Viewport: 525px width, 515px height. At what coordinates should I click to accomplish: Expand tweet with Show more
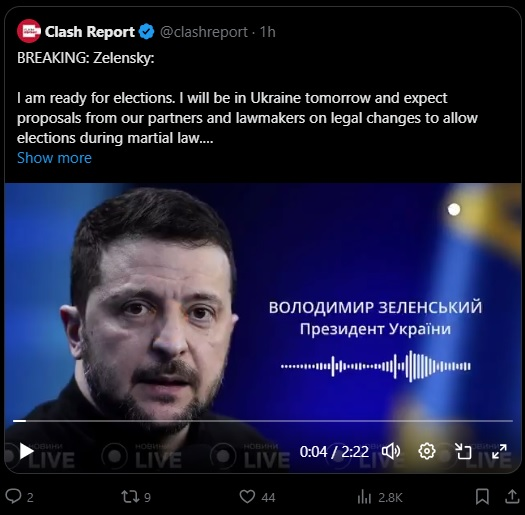coord(54,158)
